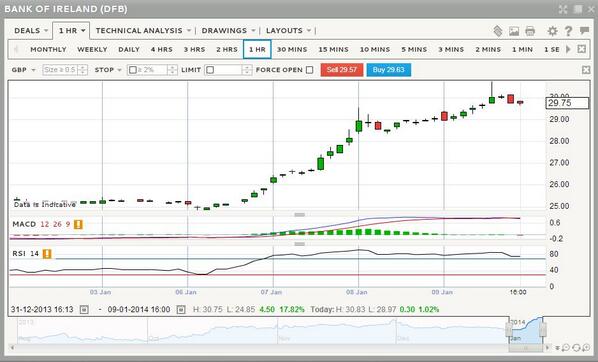Adjust the Stop value stepper arrows

[172, 70]
